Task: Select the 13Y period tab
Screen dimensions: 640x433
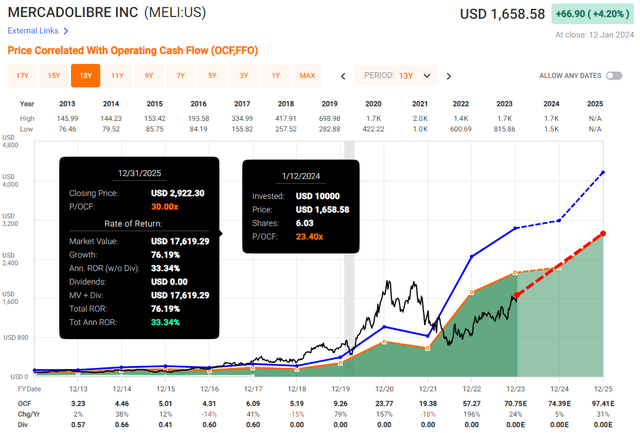Action: [85, 75]
